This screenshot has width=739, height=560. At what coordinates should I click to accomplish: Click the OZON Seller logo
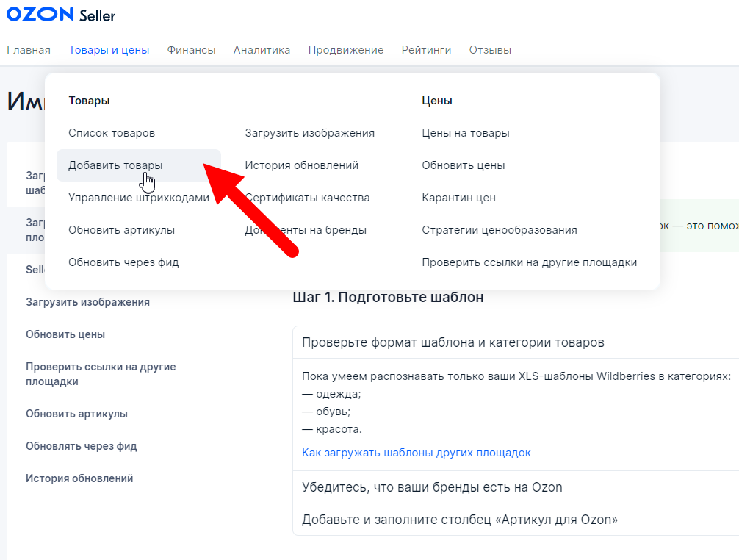(61, 15)
